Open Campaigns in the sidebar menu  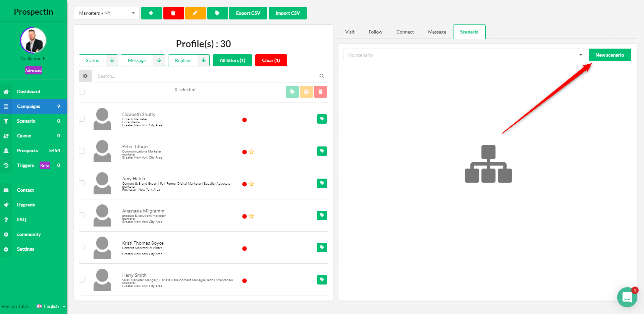34,106
